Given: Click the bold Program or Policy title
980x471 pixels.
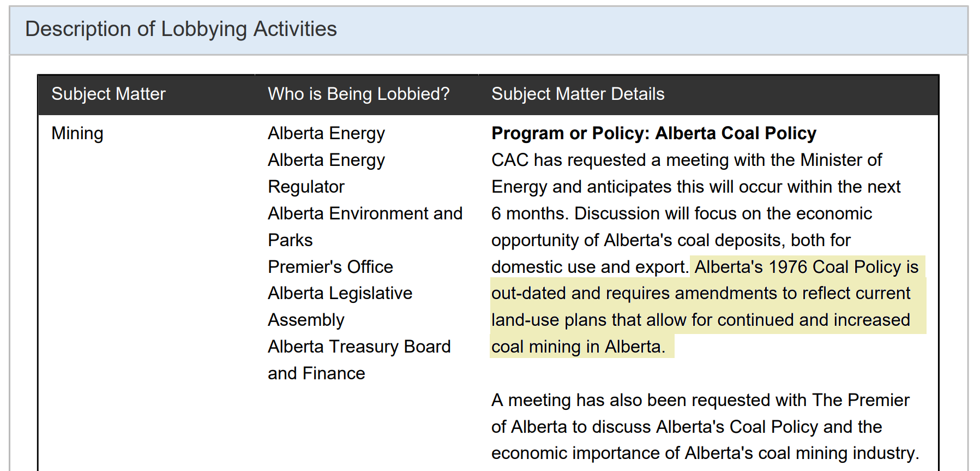Looking at the screenshot, I should (x=654, y=133).
